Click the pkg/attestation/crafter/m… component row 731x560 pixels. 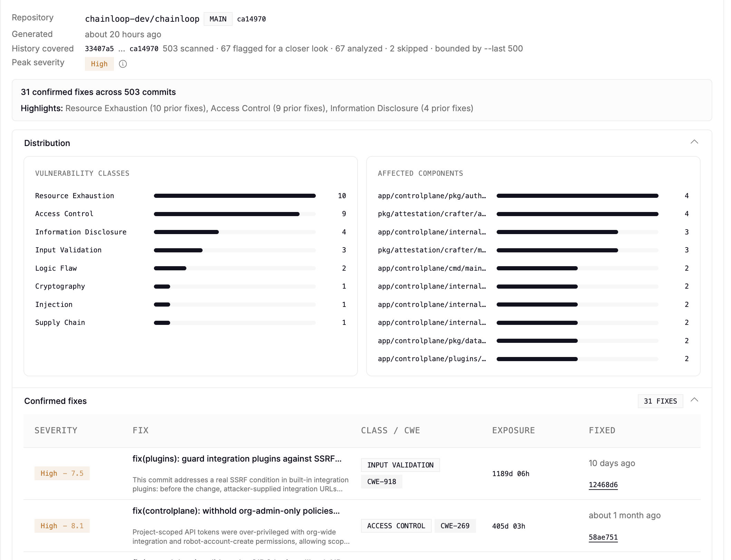(533, 250)
